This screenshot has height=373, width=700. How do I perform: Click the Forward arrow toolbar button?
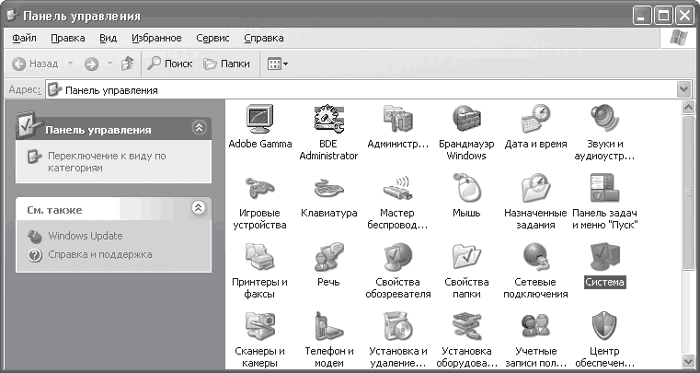click(92, 65)
